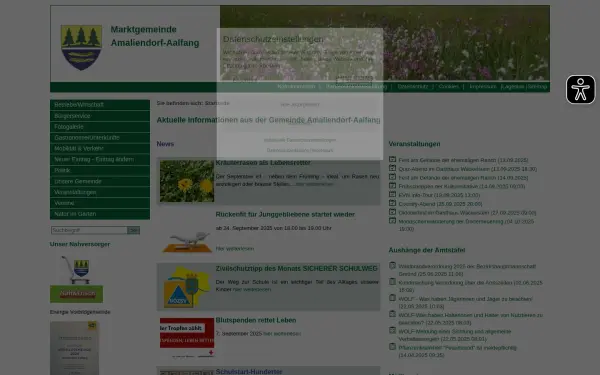This screenshot has width=600, height=375.
Task: Open Natur im Garten menu item
Action: pyautogui.click(x=100, y=214)
